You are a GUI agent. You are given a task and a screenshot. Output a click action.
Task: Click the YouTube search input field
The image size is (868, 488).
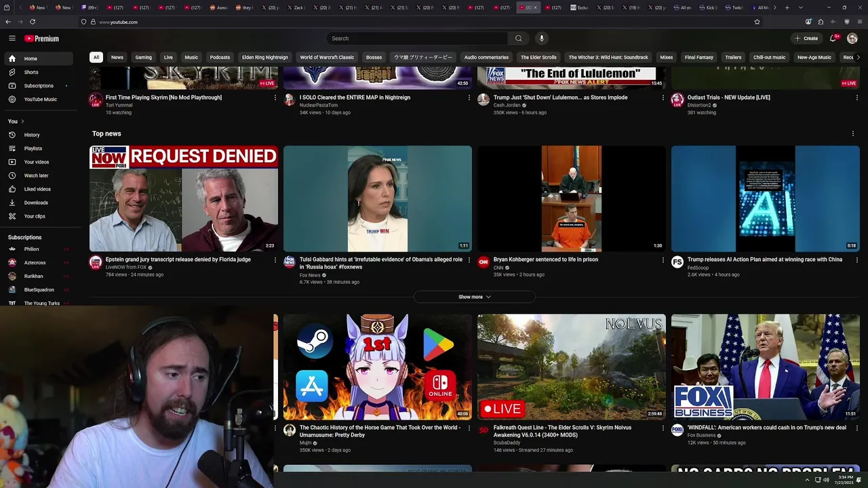417,39
